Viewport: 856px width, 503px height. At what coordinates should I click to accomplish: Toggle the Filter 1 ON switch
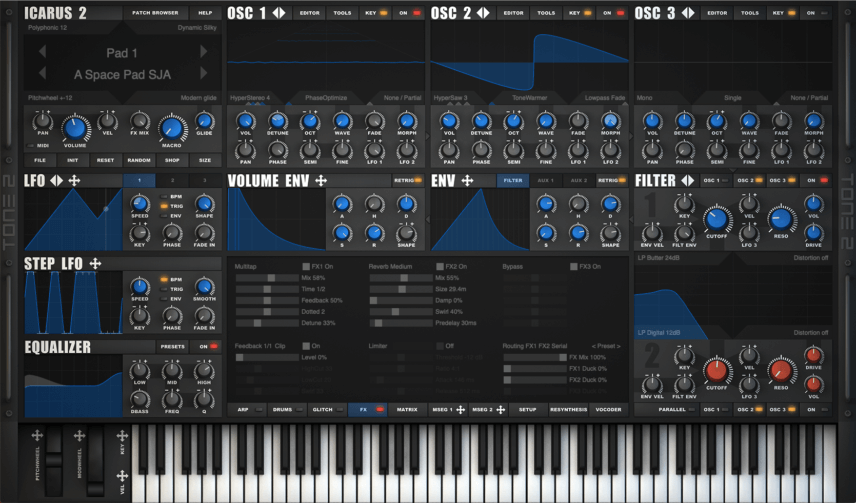[817, 180]
